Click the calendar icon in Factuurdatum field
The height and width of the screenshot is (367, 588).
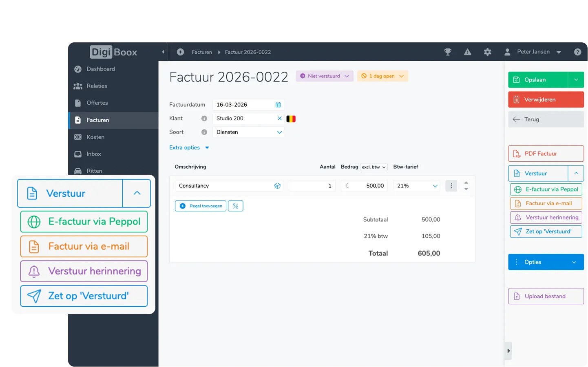coord(278,105)
